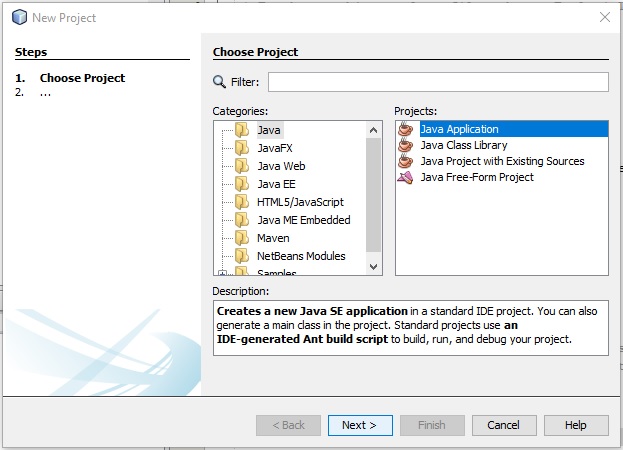Screen dimensions: 623x450
Task: Choose Java Application project type
Action: [x=514, y=129]
